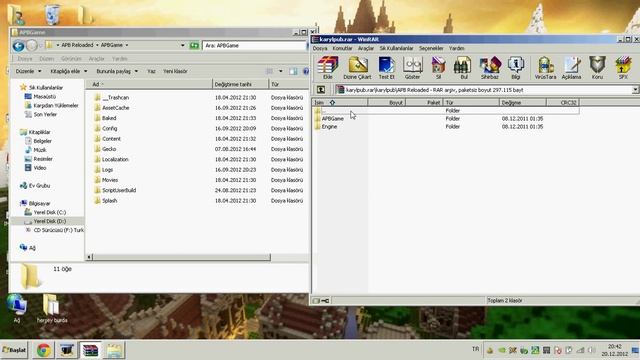
Task: Click arrow after APB Reloaded breadcrumb
Action: pyautogui.click(x=97, y=45)
